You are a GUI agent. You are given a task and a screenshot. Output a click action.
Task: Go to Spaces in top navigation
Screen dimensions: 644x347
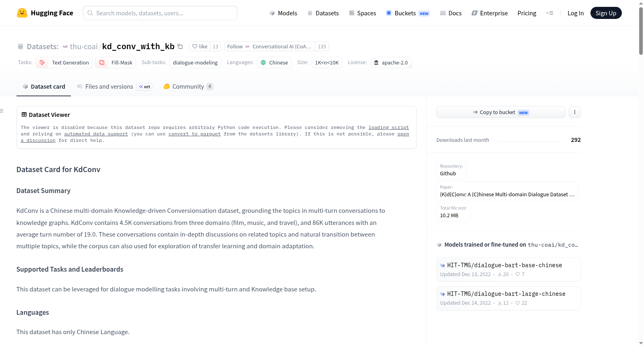pos(362,13)
